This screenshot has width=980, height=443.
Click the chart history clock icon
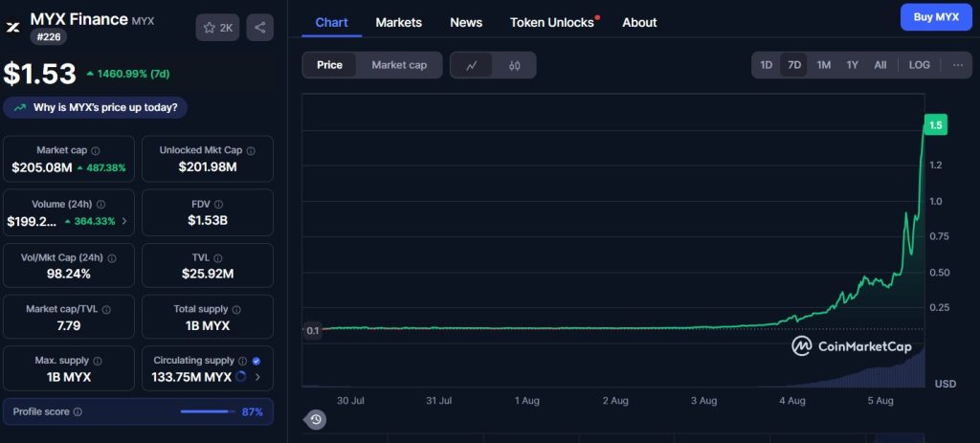(316, 419)
